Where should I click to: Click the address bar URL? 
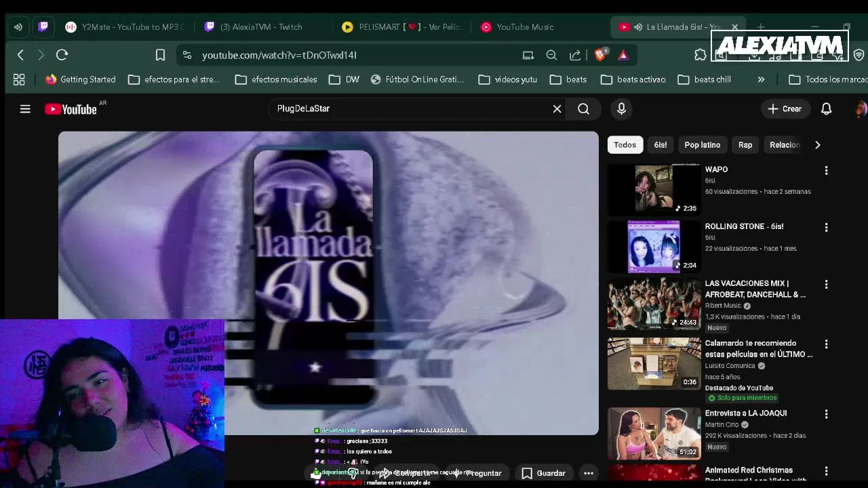[x=279, y=55]
